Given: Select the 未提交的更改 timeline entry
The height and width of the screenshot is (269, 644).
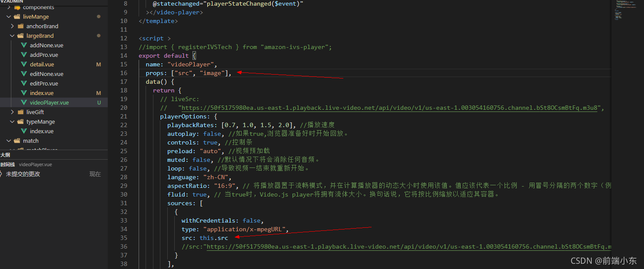Looking at the screenshot, I should click(x=23, y=174).
